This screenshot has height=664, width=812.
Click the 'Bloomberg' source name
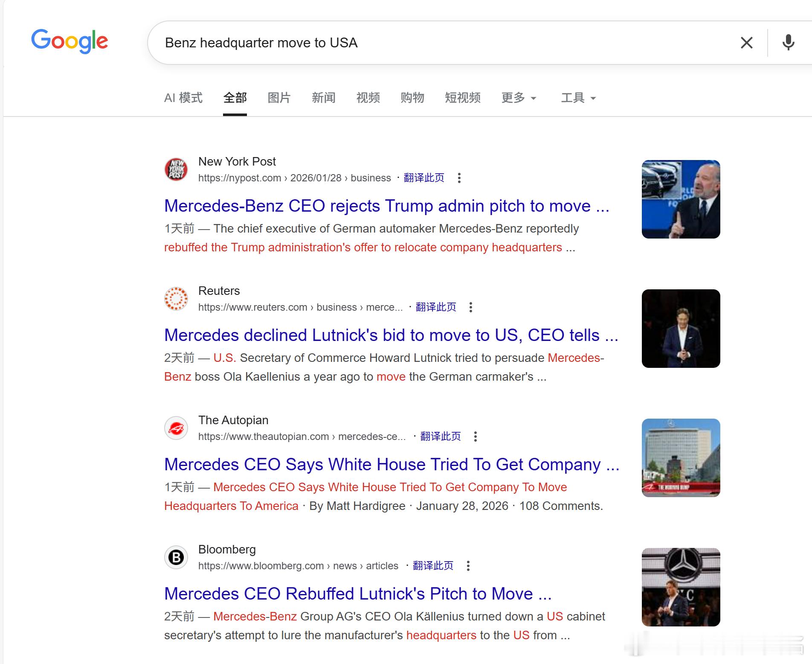coord(227,550)
